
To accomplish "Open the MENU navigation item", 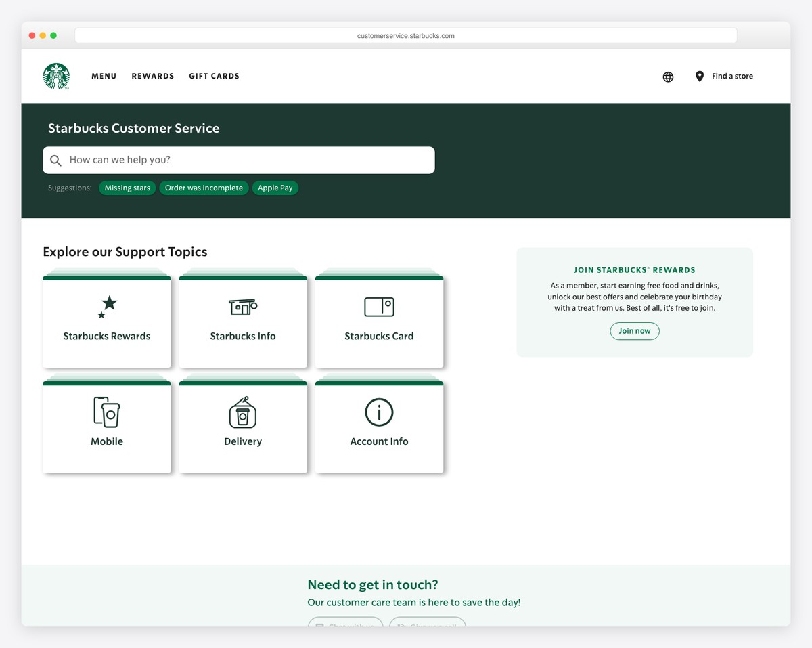I will tap(104, 76).
